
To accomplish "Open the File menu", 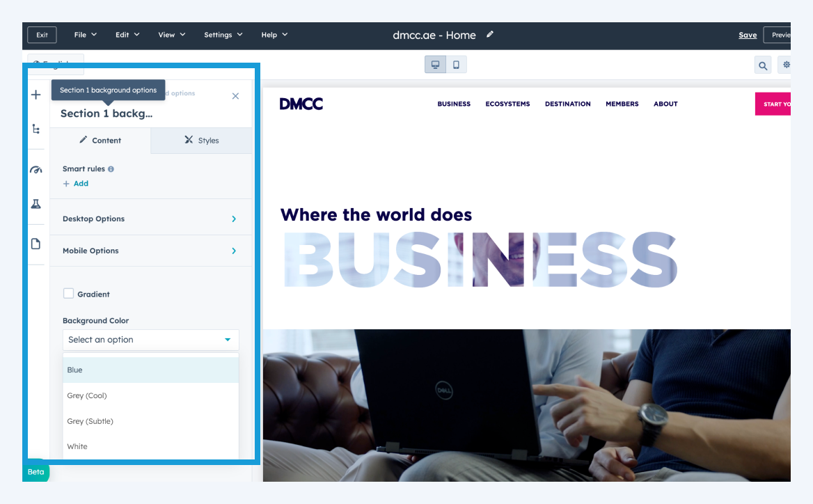I will click(85, 35).
